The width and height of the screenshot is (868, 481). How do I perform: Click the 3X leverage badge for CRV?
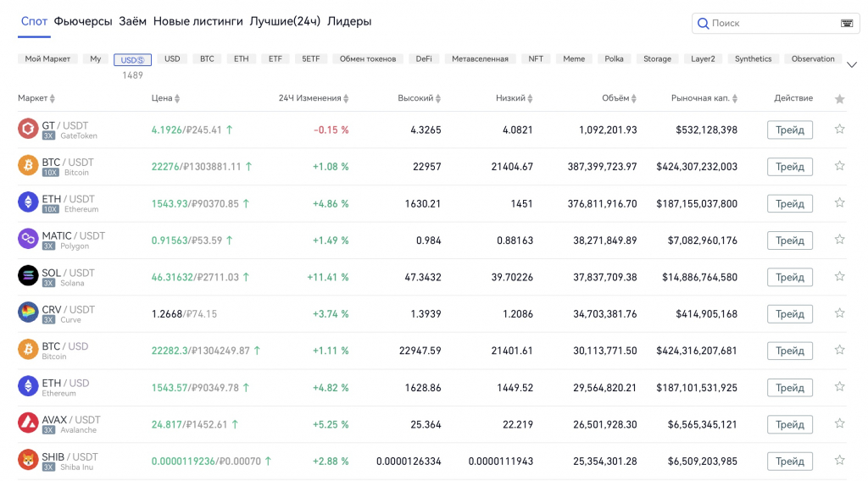pos(48,320)
